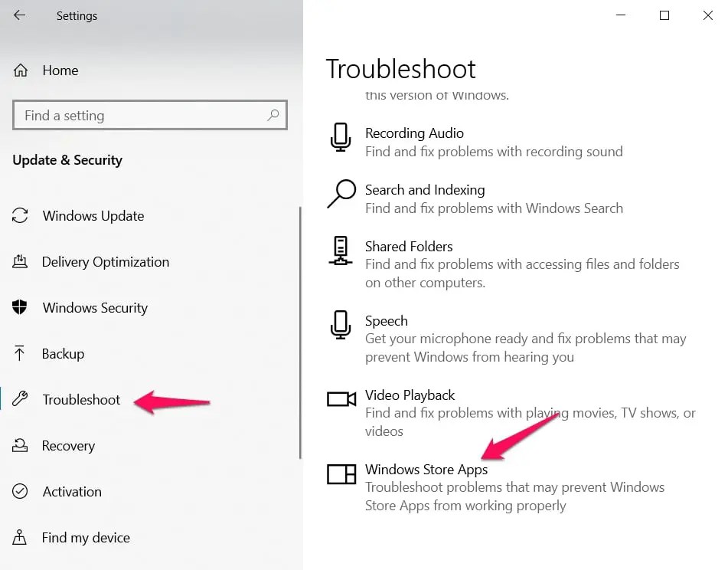Click the Video Playback camera icon
This screenshot has height=570, width=728.
(x=341, y=399)
